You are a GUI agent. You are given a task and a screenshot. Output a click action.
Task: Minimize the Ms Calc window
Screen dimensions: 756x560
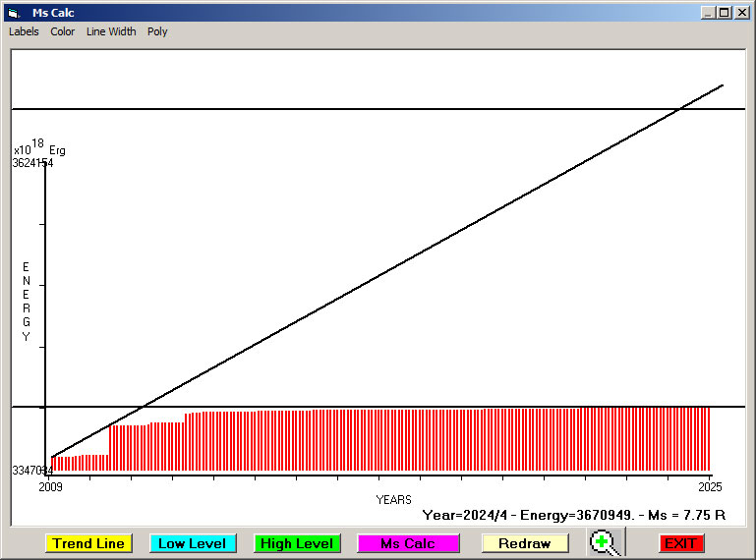click(x=708, y=13)
